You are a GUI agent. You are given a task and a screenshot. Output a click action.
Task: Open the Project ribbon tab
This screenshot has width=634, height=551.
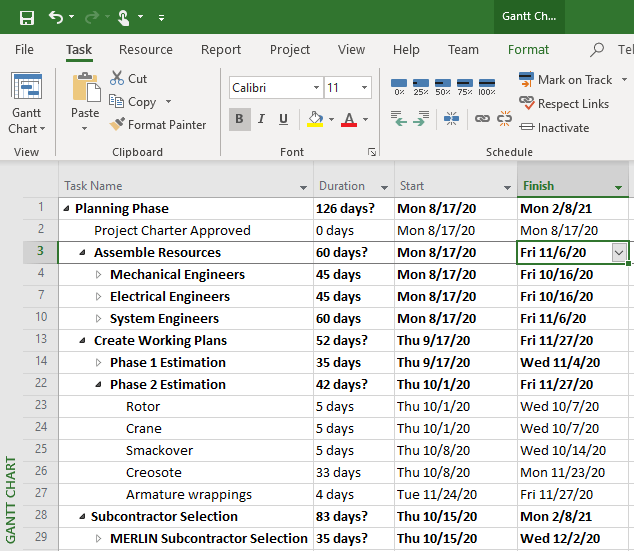point(290,50)
